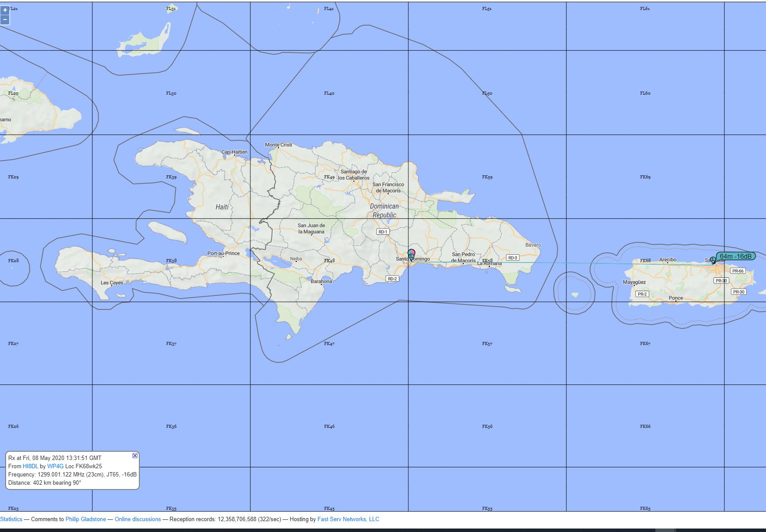
Task: Click the receiver marker at San Juan
Action: pyautogui.click(x=713, y=260)
